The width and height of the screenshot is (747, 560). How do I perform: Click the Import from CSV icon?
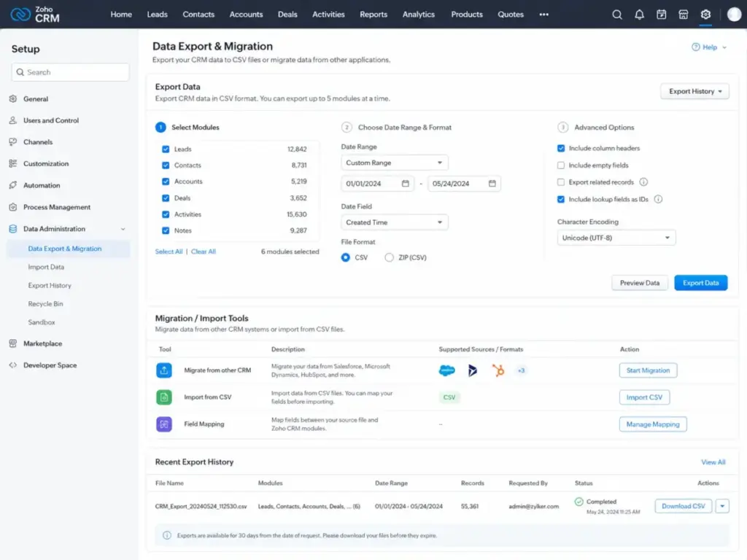pyautogui.click(x=164, y=397)
